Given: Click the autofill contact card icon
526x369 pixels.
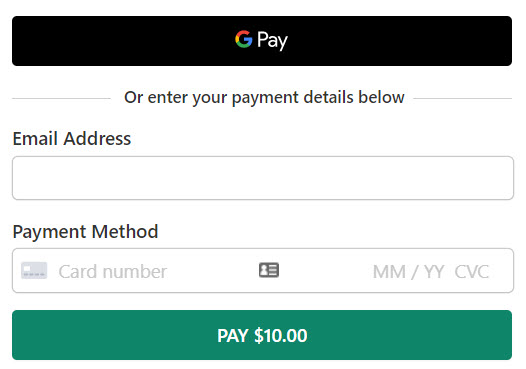Looking at the screenshot, I should pyautogui.click(x=269, y=270).
